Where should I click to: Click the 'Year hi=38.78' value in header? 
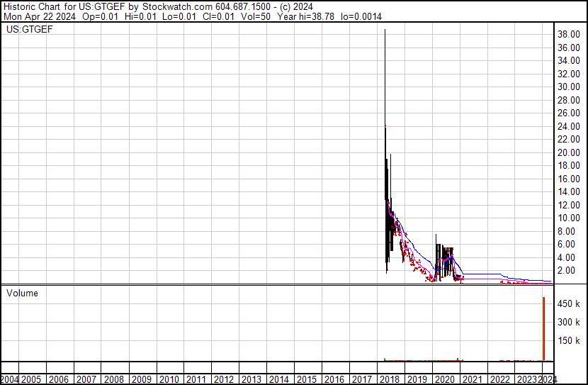click(305, 16)
